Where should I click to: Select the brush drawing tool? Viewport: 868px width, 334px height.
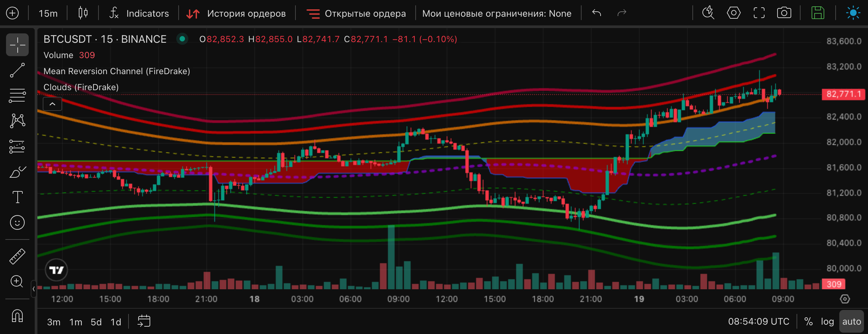coord(17,172)
